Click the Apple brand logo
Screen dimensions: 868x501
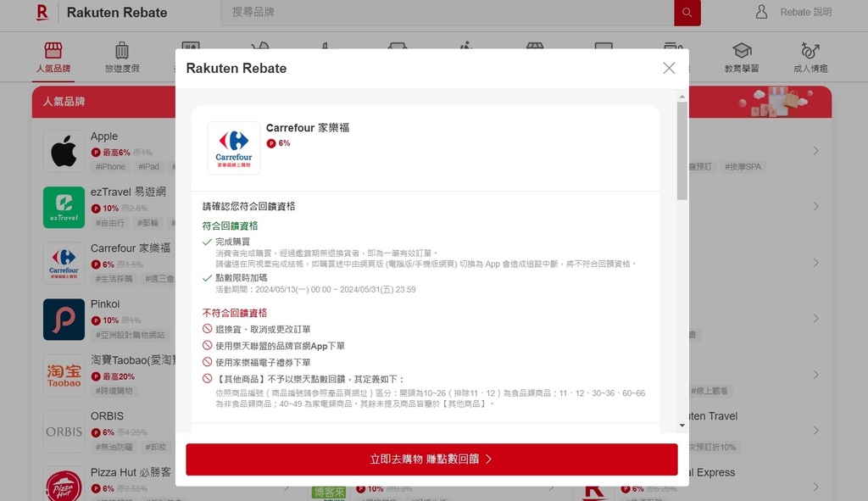click(x=64, y=151)
